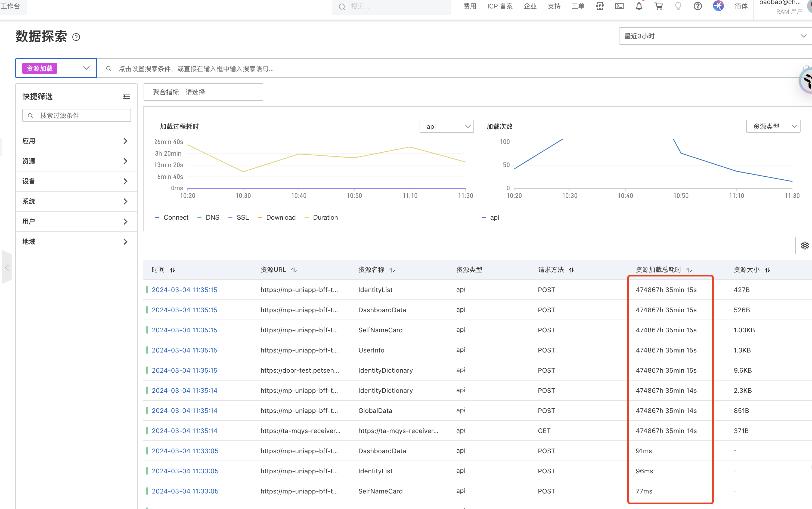Sort table by 资源加载总耗时 column icon

coord(689,270)
